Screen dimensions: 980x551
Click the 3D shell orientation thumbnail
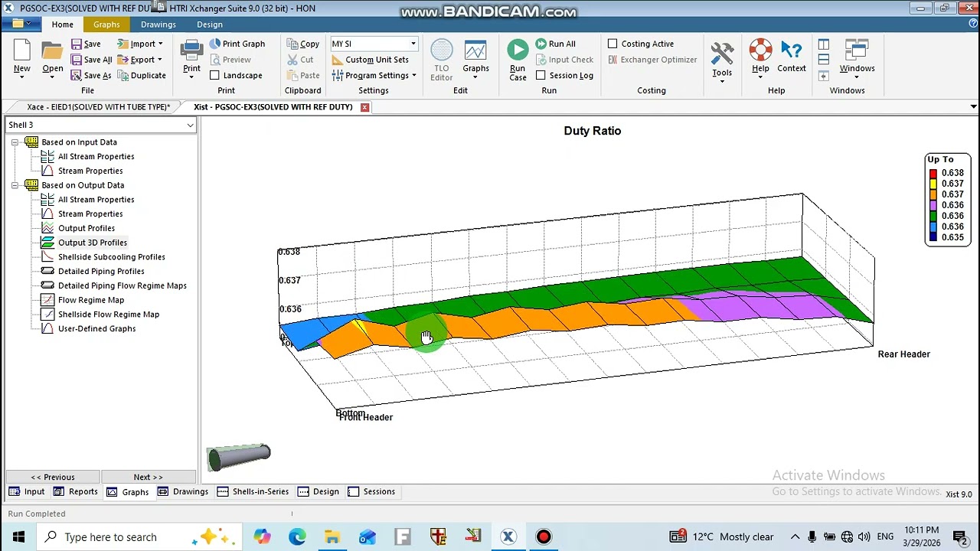coord(239,455)
